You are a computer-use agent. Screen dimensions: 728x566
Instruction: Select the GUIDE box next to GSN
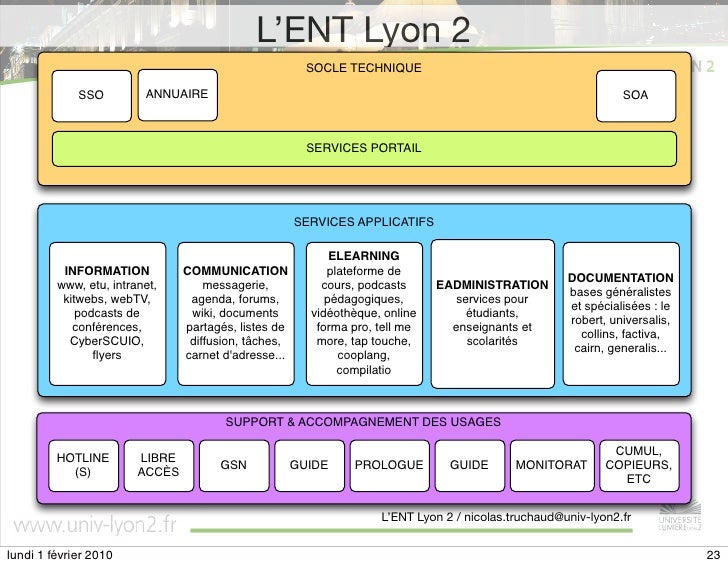(309, 465)
